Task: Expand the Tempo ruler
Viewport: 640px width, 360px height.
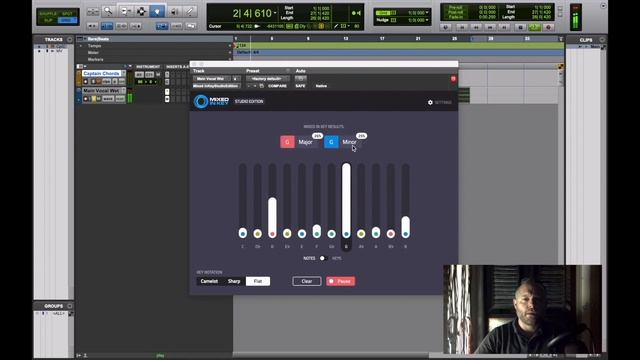Action: [x=81, y=46]
